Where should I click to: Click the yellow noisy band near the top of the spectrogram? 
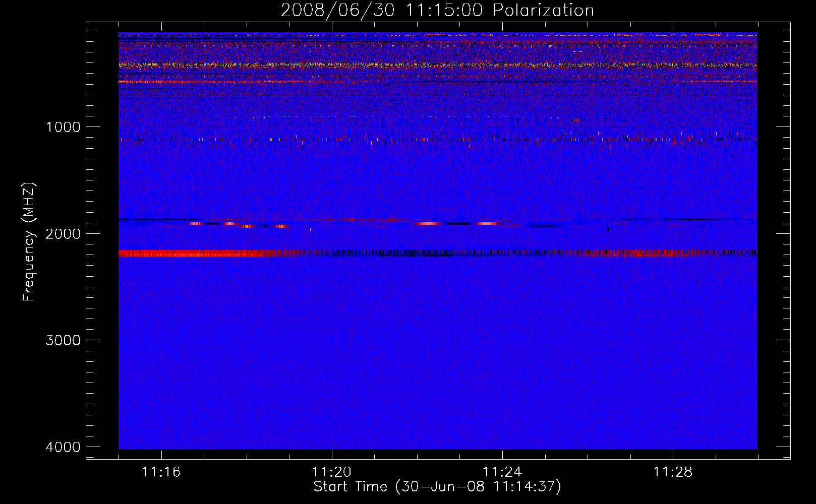pyautogui.click(x=438, y=65)
